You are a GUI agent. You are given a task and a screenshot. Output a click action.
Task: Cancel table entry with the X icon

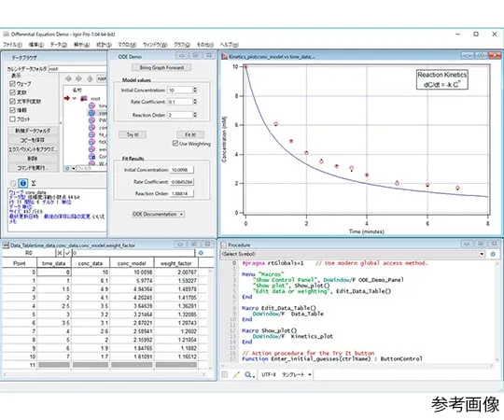60,253
